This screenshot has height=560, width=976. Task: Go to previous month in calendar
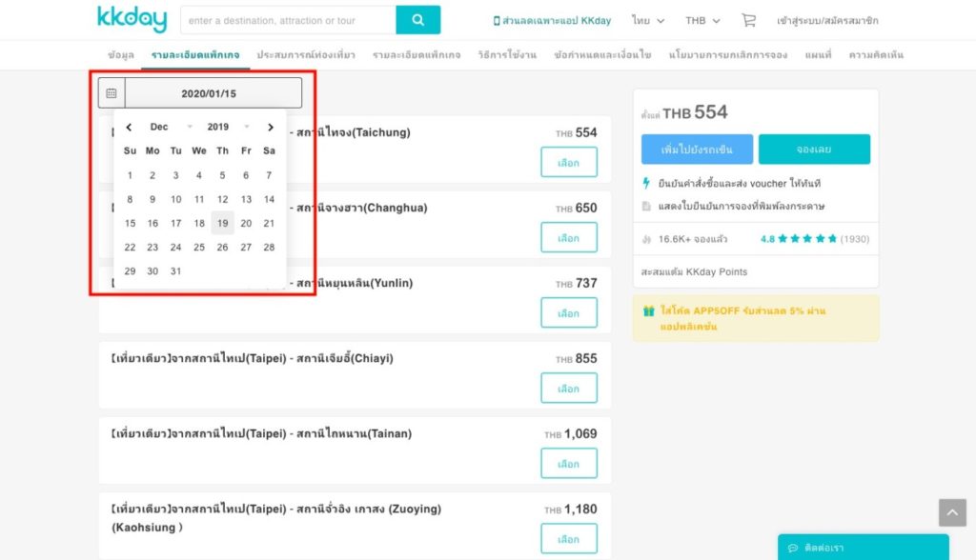[x=130, y=127]
